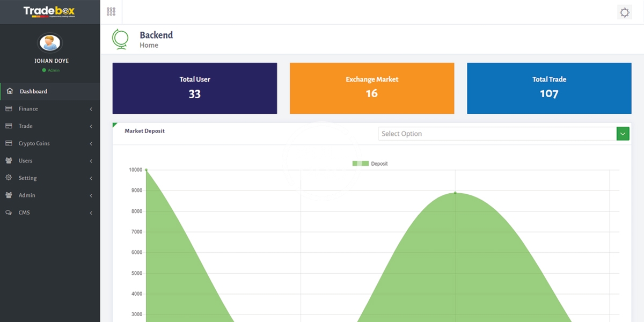Screen dimensions: 644x322
Task: Click the Tradebox logo
Action: click(49, 12)
